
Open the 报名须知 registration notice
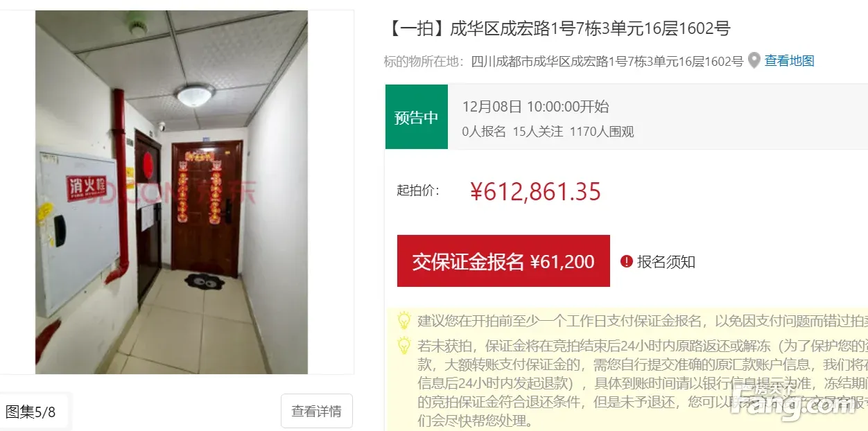[x=666, y=262]
